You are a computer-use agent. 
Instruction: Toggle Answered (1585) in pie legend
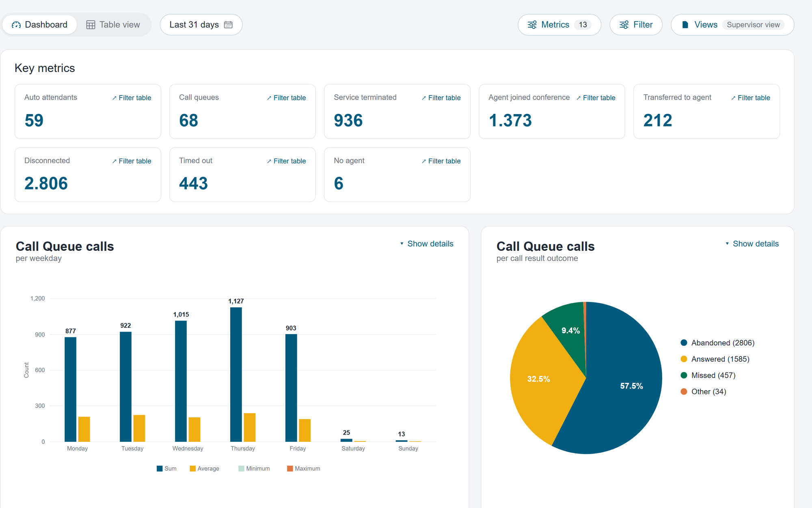pos(715,359)
